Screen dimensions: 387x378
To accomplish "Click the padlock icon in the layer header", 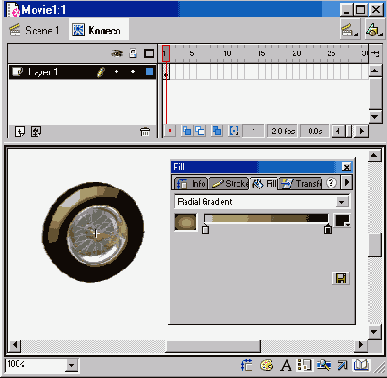I will pos(133,53).
